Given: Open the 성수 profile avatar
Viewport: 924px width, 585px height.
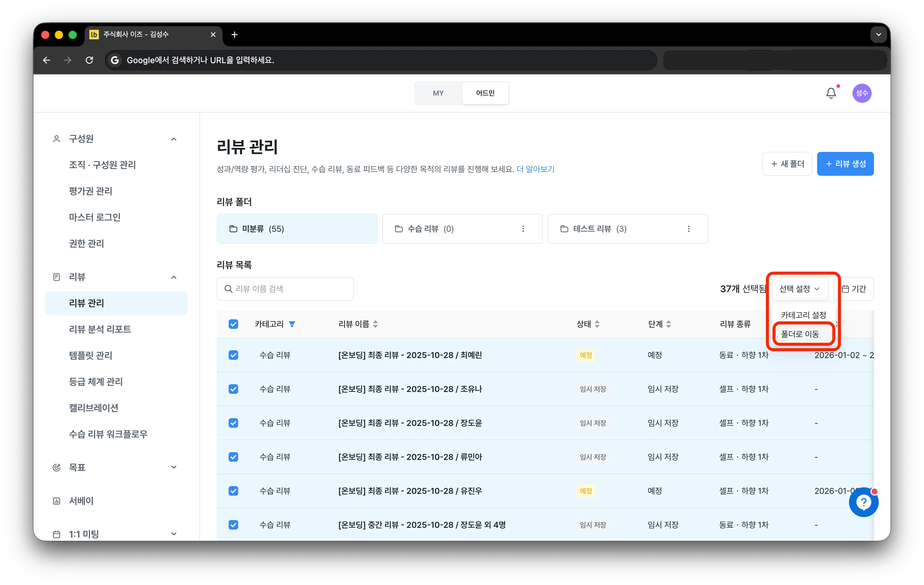Looking at the screenshot, I should (861, 93).
